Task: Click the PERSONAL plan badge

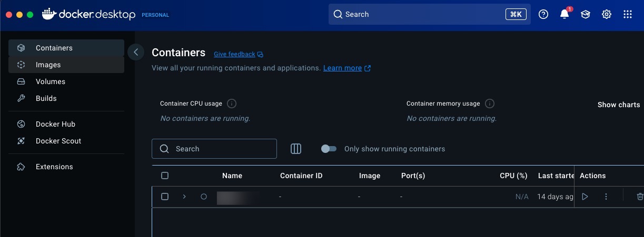Action: [155, 15]
